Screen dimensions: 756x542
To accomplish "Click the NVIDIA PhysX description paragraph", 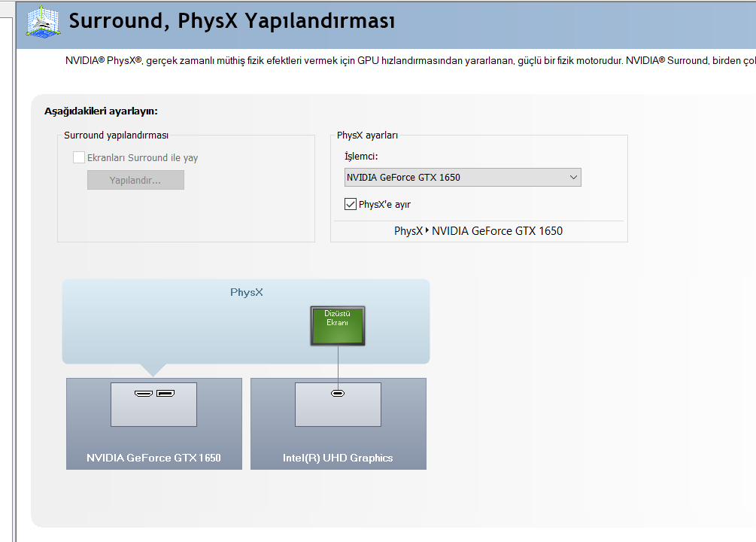I will (410, 61).
